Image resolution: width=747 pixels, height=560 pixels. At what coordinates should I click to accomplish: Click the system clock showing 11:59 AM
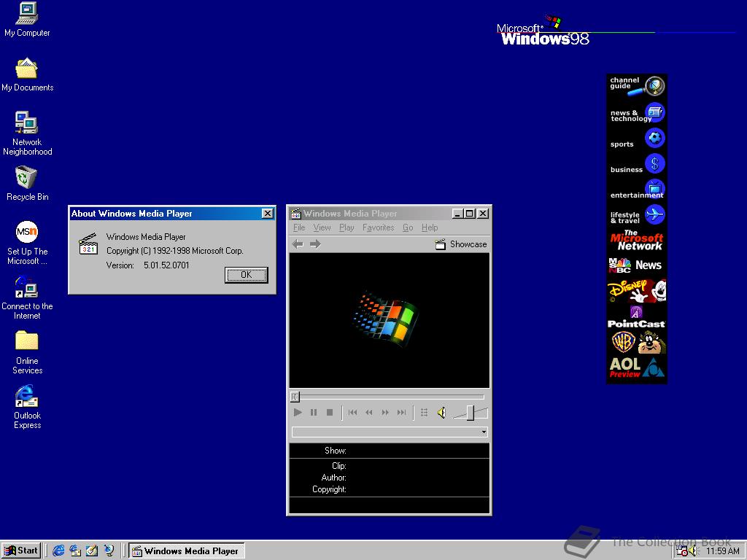tap(722, 551)
